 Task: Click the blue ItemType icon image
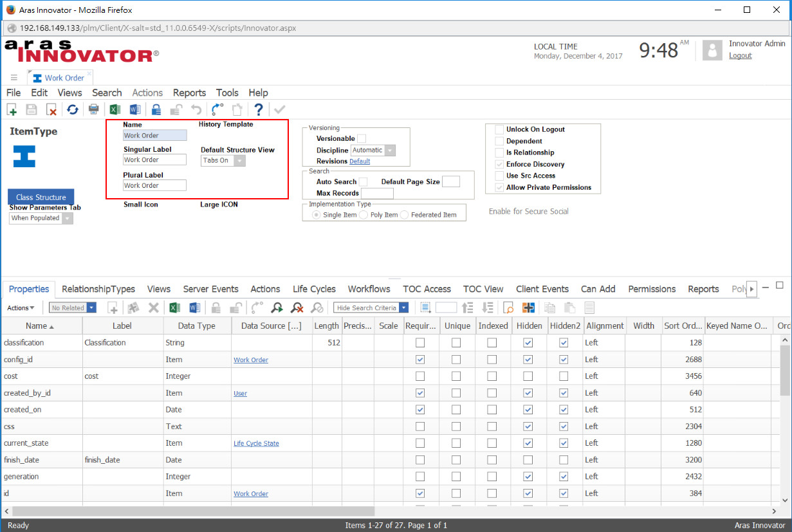click(24, 156)
